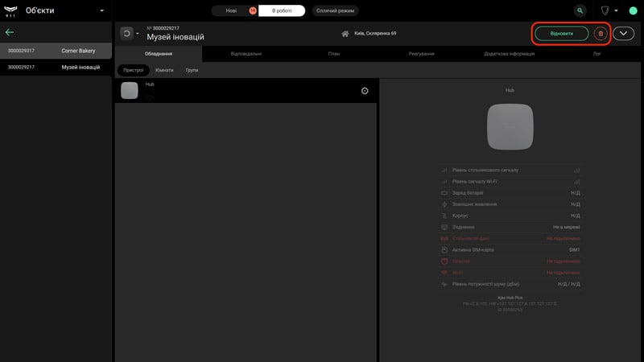Open the План tab
This screenshot has width=644, height=362.
pyautogui.click(x=334, y=54)
